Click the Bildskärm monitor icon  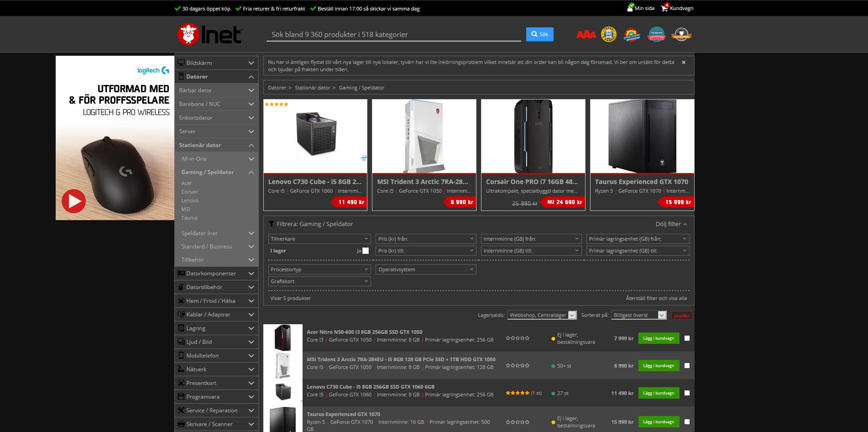point(181,63)
